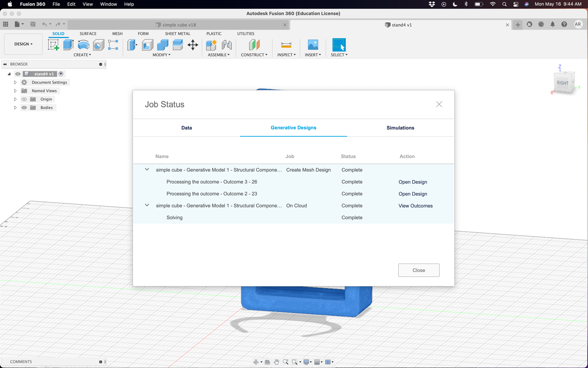
Task: Click Open Design for Outcome 3 - 26
Action: tap(413, 182)
